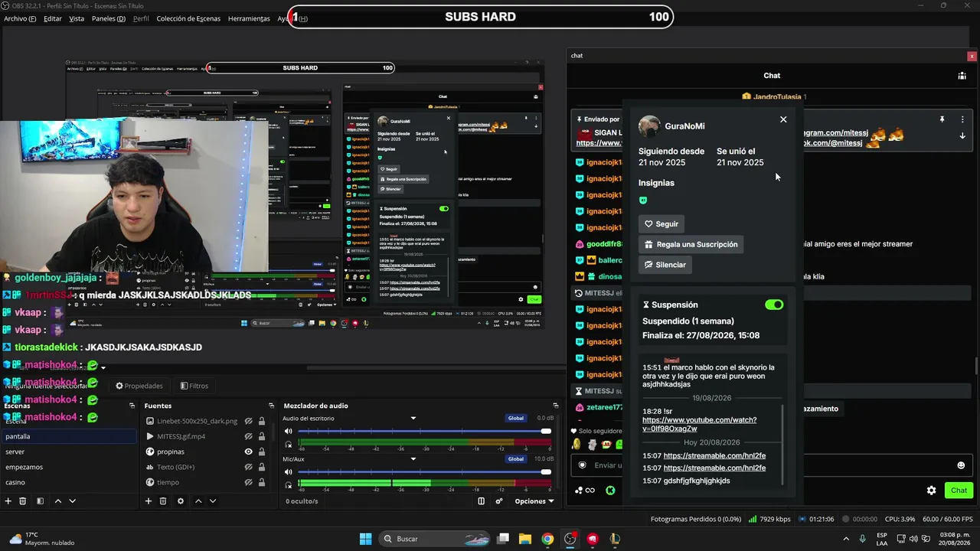This screenshot has height=551, width=980.
Task: Hide the propinas source
Action: 248,452
